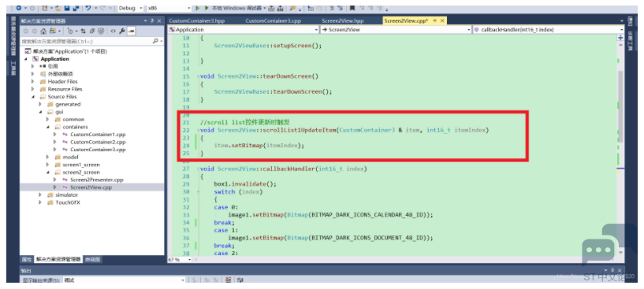The image size is (644, 289).
Task: Expand the Resource Files folder
Action: pyautogui.click(x=33, y=89)
